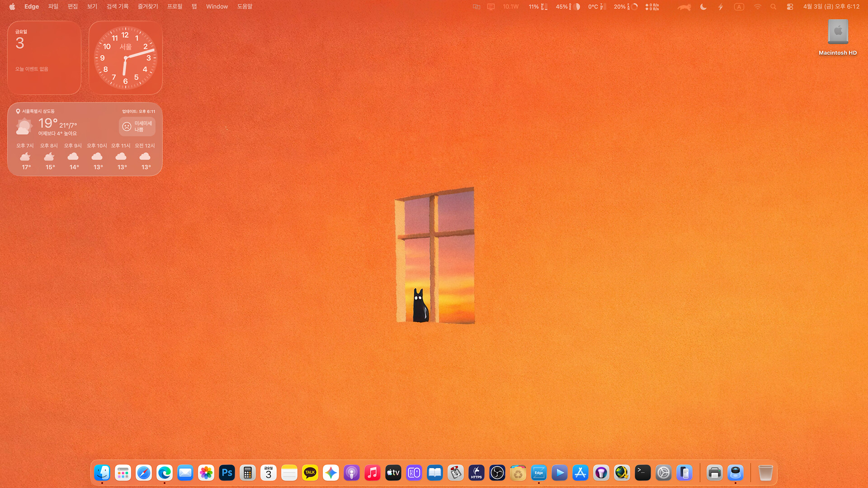Open Terminal from the Dock
The height and width of the screenshot is (488, 868).
(643, 473)
